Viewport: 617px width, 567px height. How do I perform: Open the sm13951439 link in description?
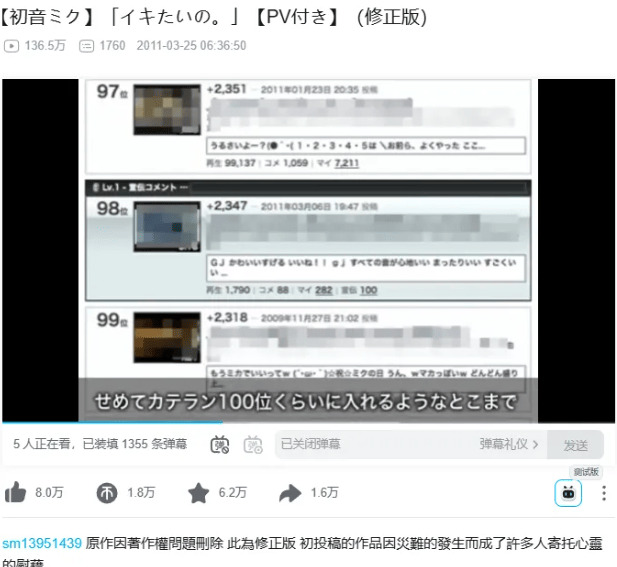point(42,543)
